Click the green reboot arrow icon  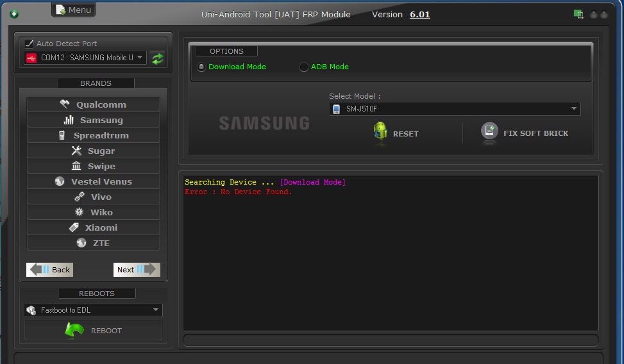[74, 330]
